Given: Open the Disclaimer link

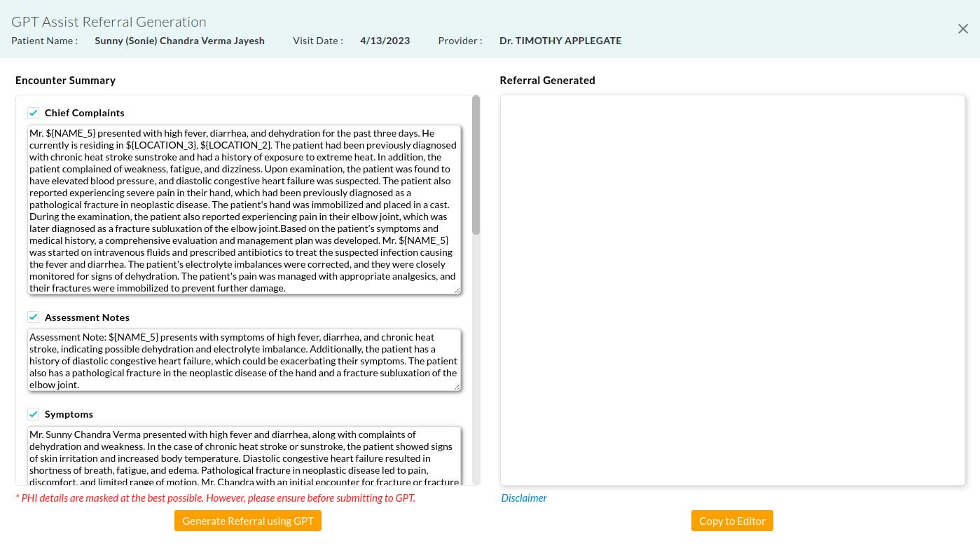Looking at the screenshot, I should click(x=523, y=498).
